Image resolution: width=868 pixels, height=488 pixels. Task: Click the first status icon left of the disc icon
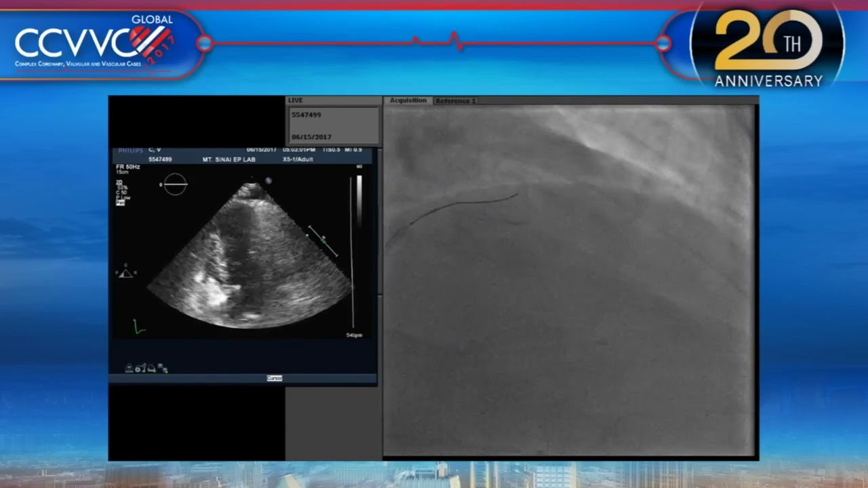tap(129, 369)
